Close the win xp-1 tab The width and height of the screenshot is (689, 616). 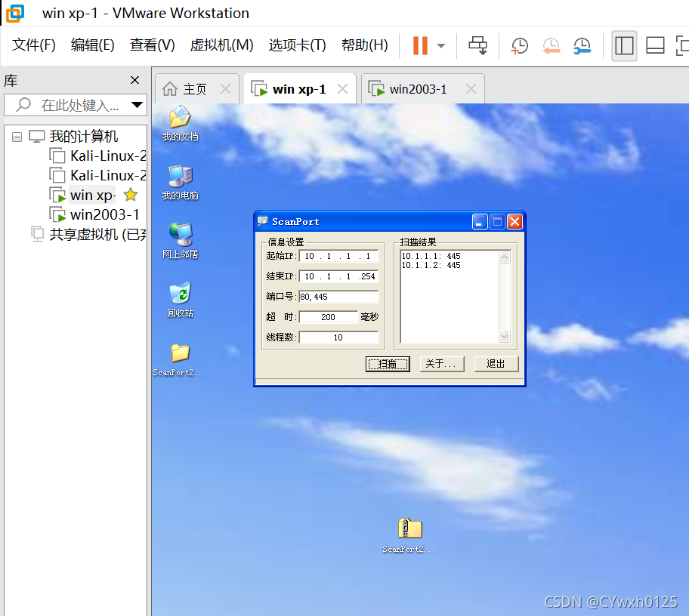[x=342, y=89]
